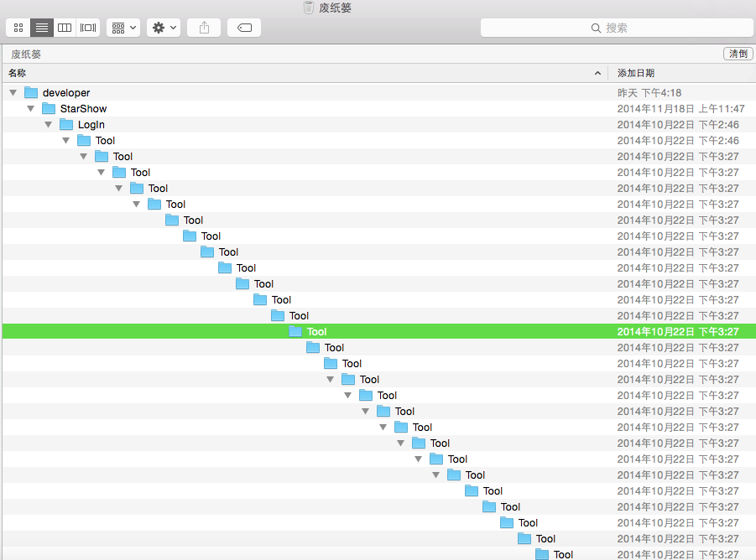
Task: Select the developer folder name text
Action: click(66, 92)
